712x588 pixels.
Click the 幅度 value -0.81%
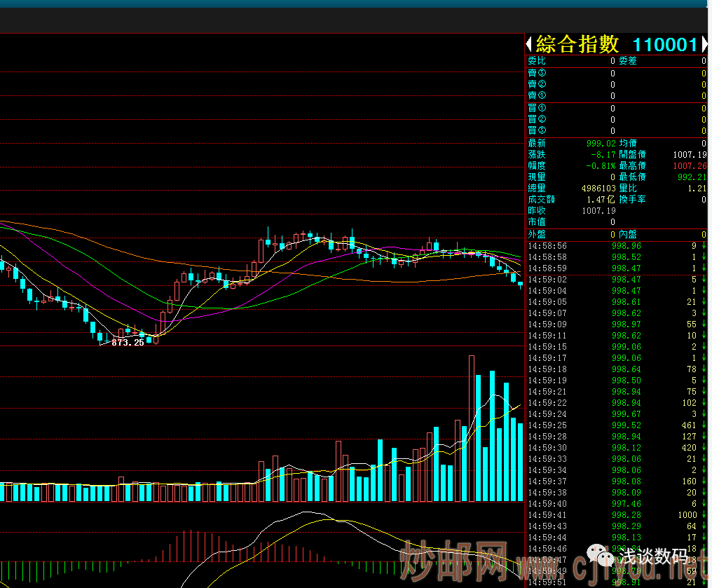click(x=602, y=166)
